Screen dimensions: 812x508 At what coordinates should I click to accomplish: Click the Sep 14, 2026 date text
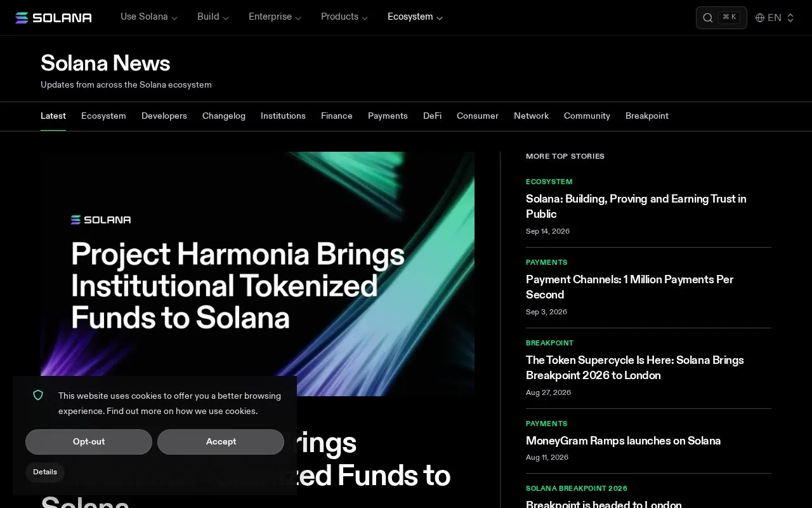pos(547,231)
